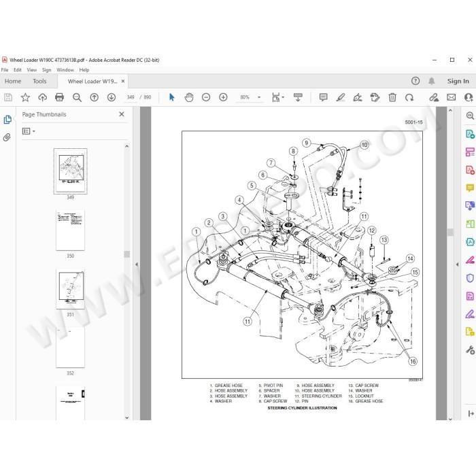Viewport: 476px width, 476px height.
Task: Click the Zoom out minus icon
Action: tap(206, 97)
